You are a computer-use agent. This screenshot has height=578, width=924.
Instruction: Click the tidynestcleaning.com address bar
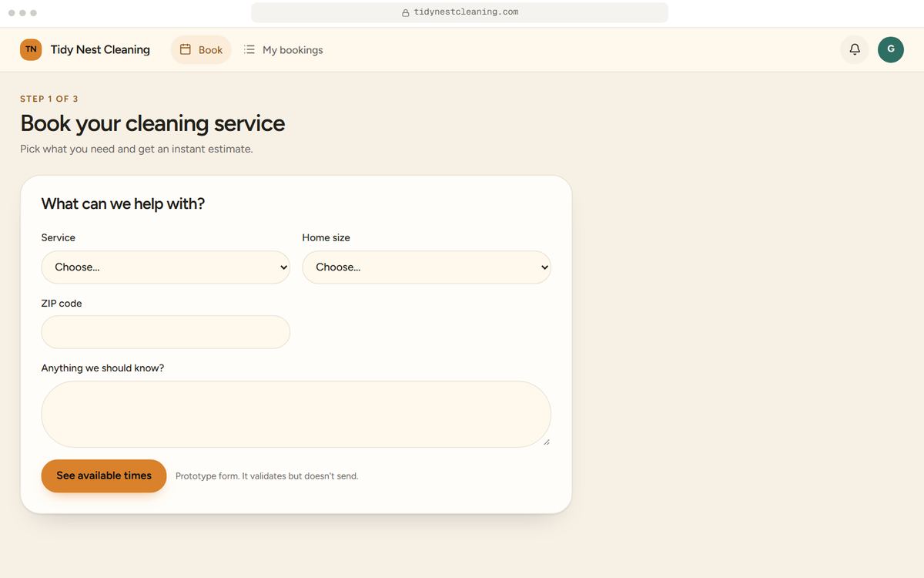tap(460, 12)
